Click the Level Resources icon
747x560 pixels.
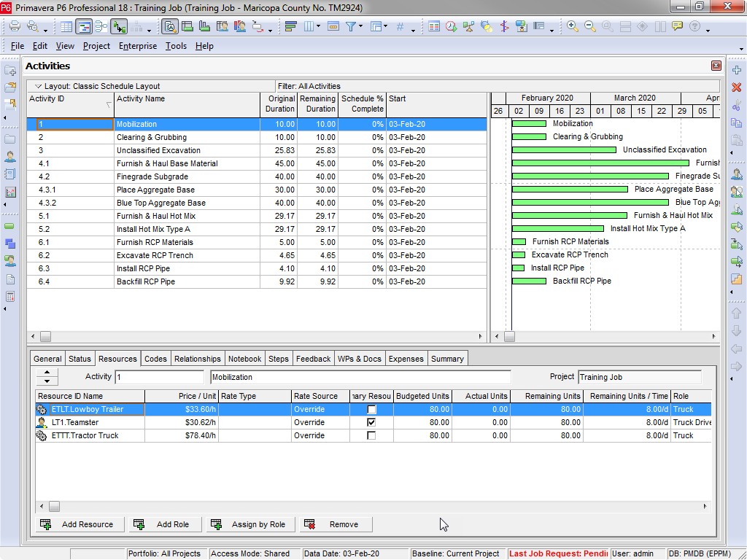point(469,27)
